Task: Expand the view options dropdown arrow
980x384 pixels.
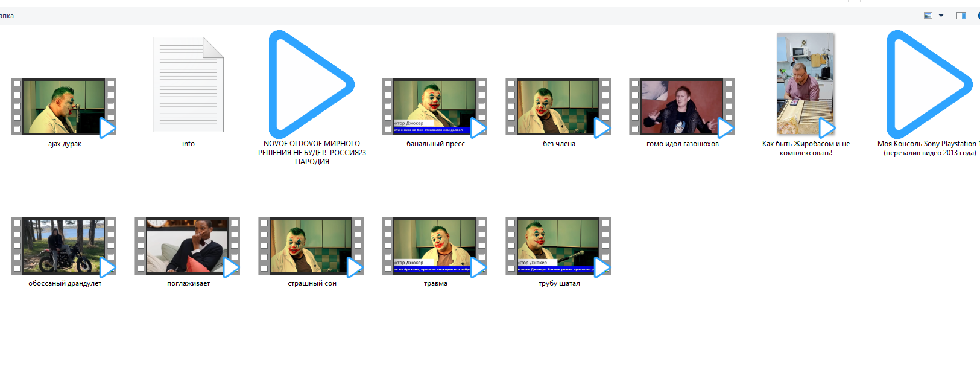Action: pos(941,16)
